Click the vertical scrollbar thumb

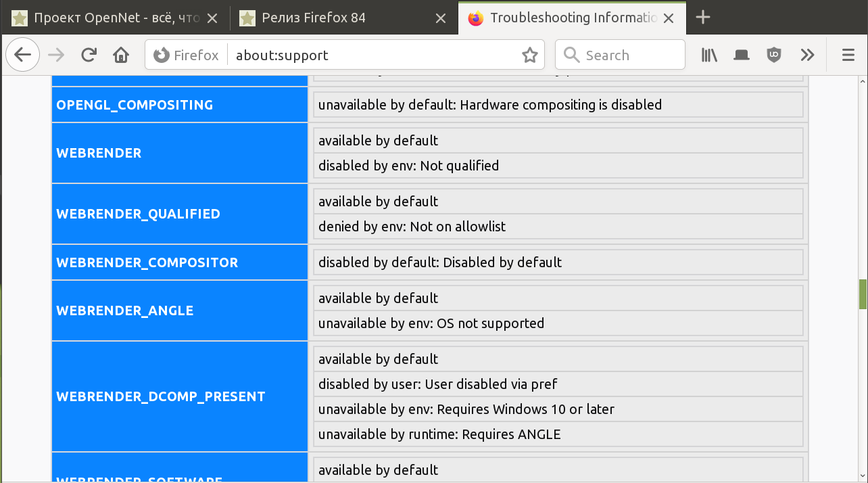863,294
